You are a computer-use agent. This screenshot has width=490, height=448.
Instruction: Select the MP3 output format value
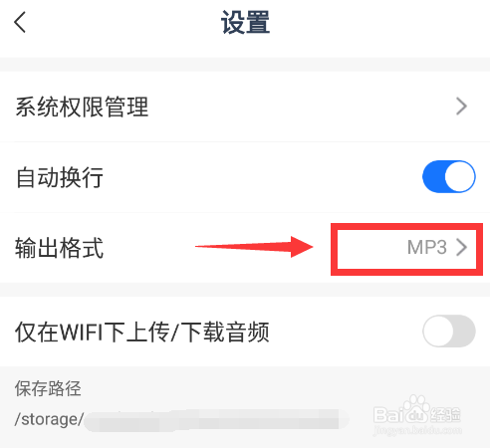[427, 247]
